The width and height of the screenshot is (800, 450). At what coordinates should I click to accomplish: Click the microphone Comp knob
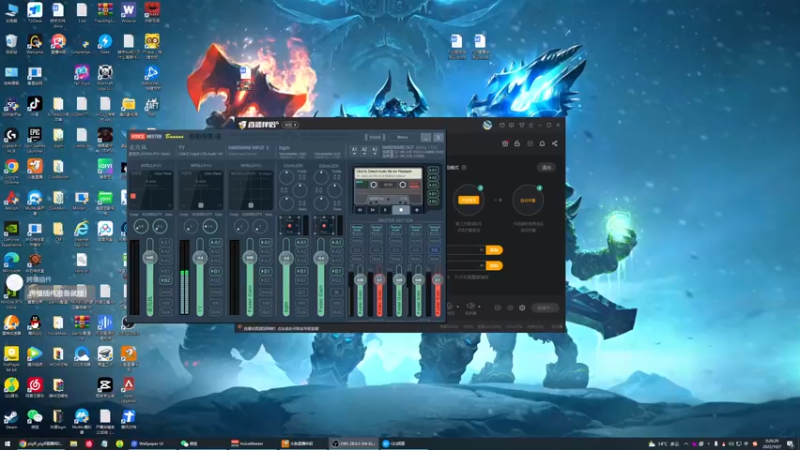tap(140, 226)
